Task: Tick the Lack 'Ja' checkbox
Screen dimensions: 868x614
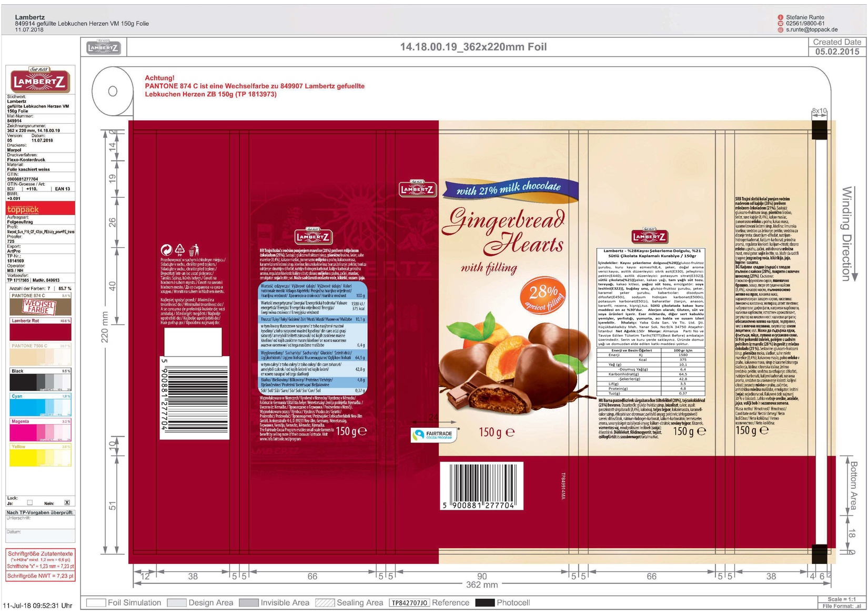Action: tap(29, 502)
